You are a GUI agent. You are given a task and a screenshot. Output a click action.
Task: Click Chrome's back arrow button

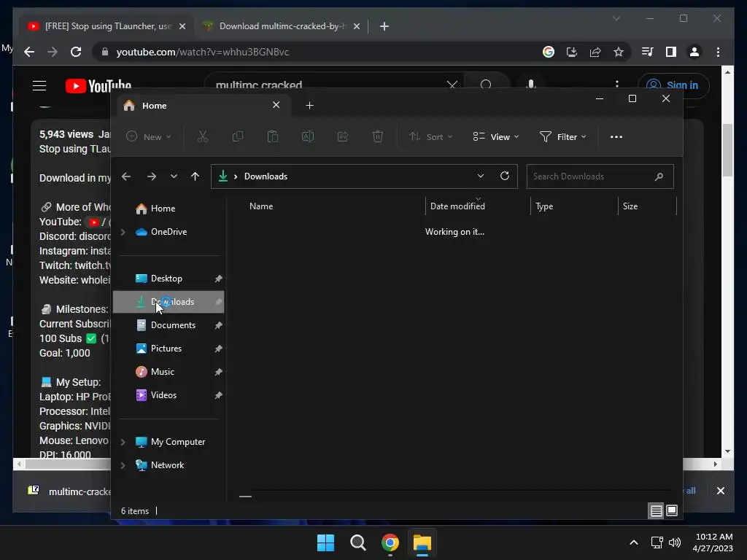click(29, 52)
